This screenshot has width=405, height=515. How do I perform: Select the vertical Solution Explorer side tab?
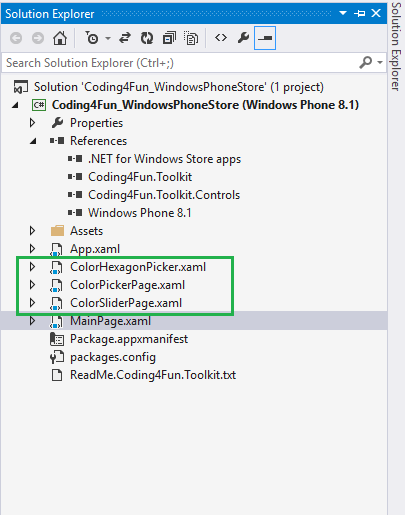(x=396, y=46)
